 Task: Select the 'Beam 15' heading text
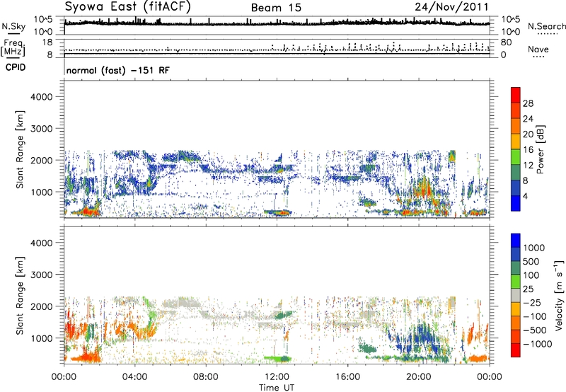point(276,8)
